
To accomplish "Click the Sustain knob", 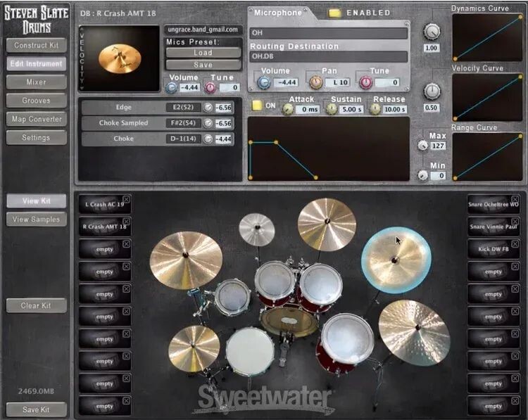I will click(332, 109).
